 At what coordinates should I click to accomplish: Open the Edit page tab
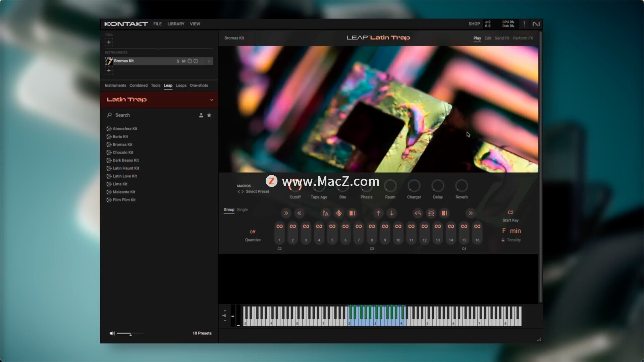488,38
